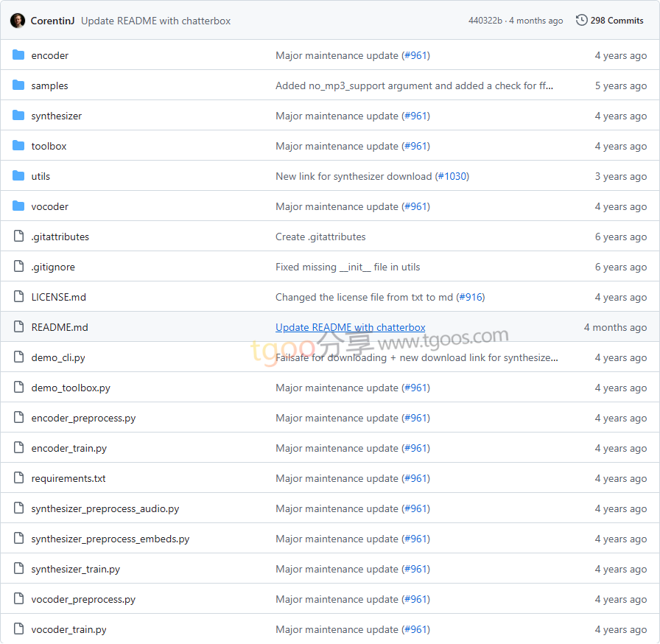The height and width of the screenshot is (644, 660).
Task: Open pull request #1030 link
Action: [x=452, y=176]
